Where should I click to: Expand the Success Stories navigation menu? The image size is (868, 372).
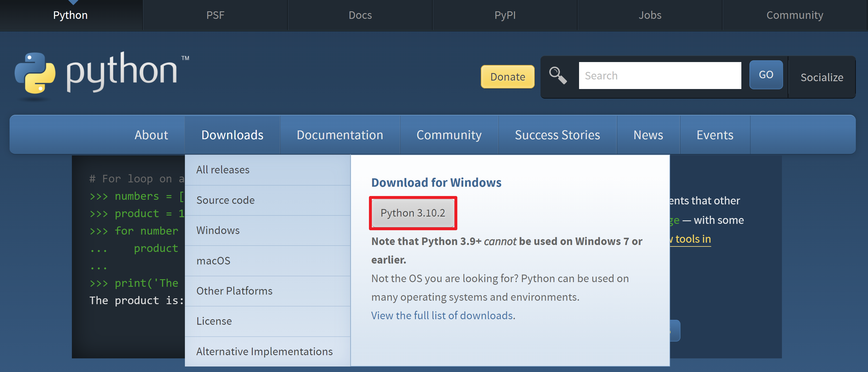point(557,135)
